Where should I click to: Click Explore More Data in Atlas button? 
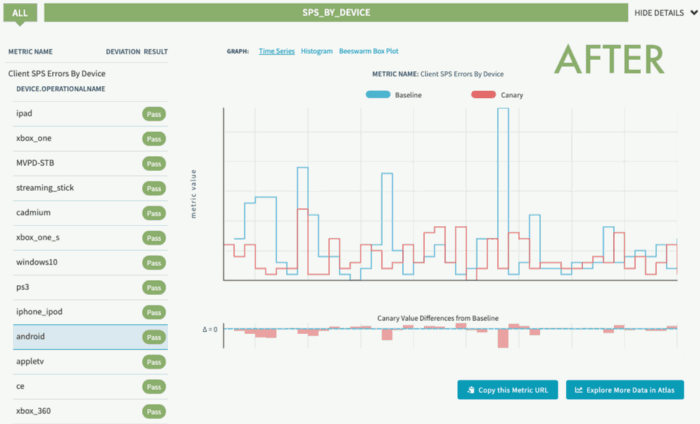[x=629, y=390]
